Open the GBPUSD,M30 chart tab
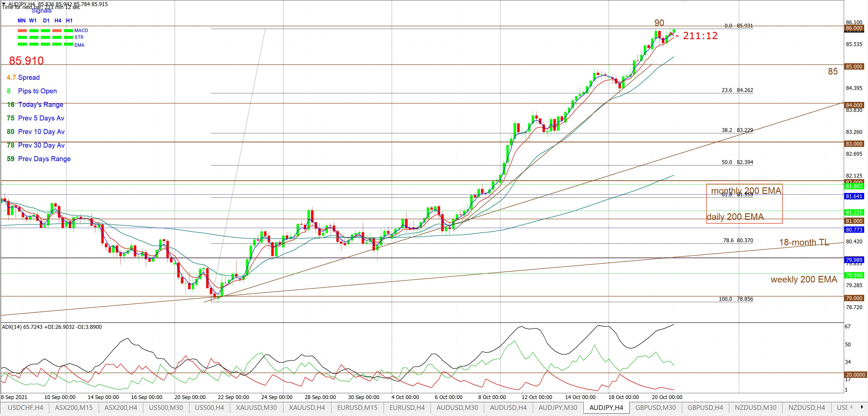The width and height of the screenshot is (868, 416). (x=655, y=408)
